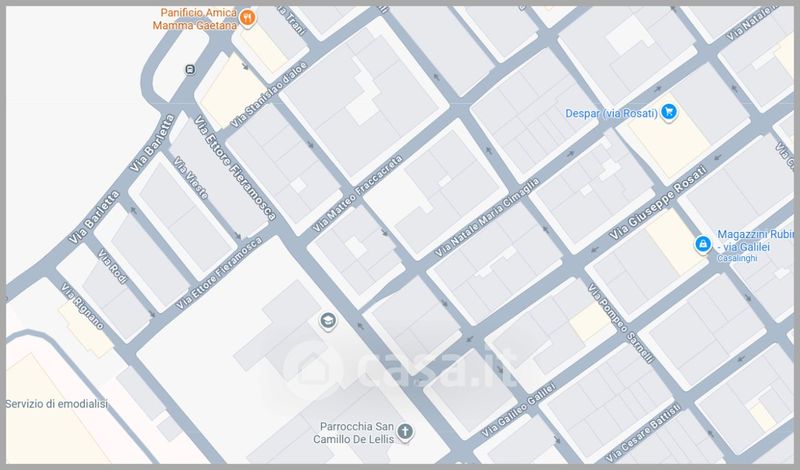Select the Despar shopping cart marker

point(672,114)
